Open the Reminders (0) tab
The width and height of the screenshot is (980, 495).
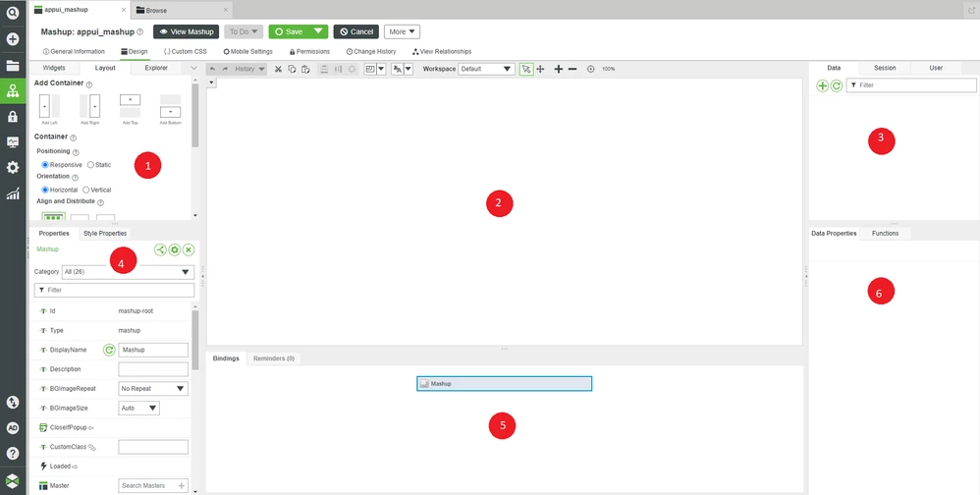(x=274, y=358)
